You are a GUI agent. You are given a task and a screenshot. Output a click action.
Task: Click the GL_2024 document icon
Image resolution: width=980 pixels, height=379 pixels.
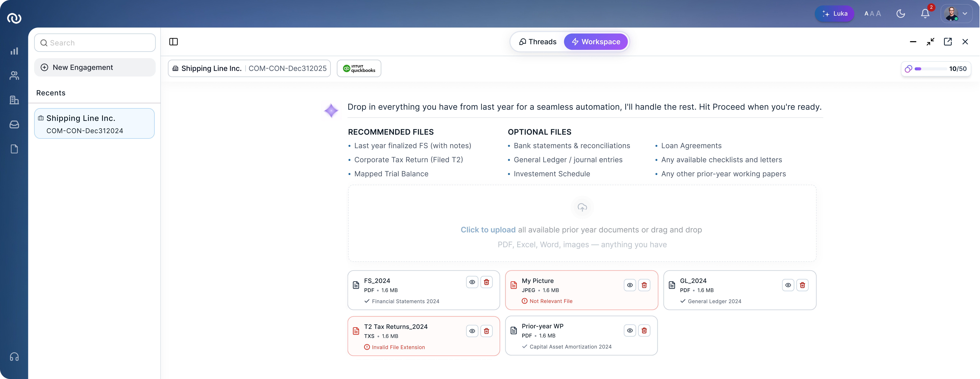[x=672, y=285]
